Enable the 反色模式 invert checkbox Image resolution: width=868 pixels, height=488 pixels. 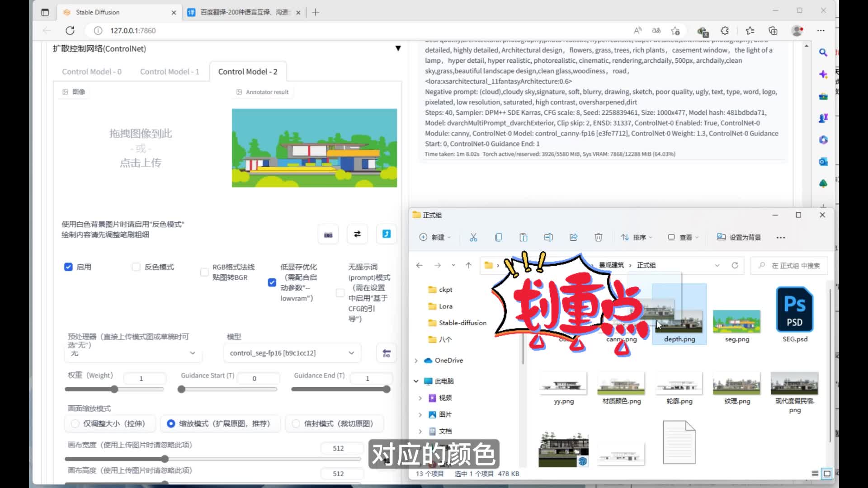136,267
